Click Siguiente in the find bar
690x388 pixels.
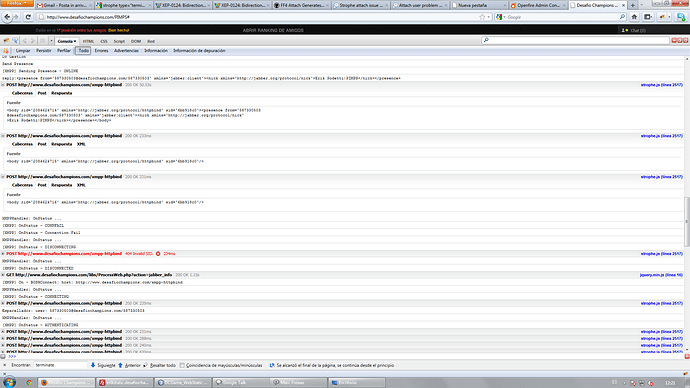point(103,365)
